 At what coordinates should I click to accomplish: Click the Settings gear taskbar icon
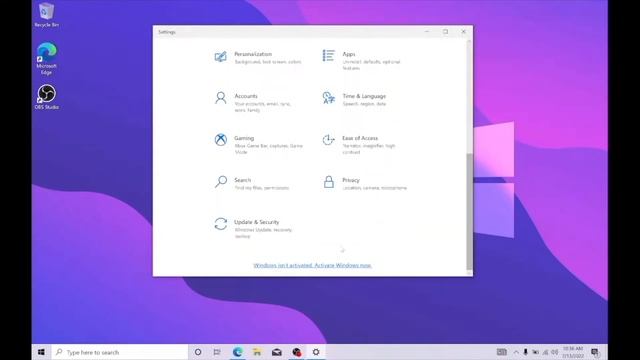pos(316,352)
